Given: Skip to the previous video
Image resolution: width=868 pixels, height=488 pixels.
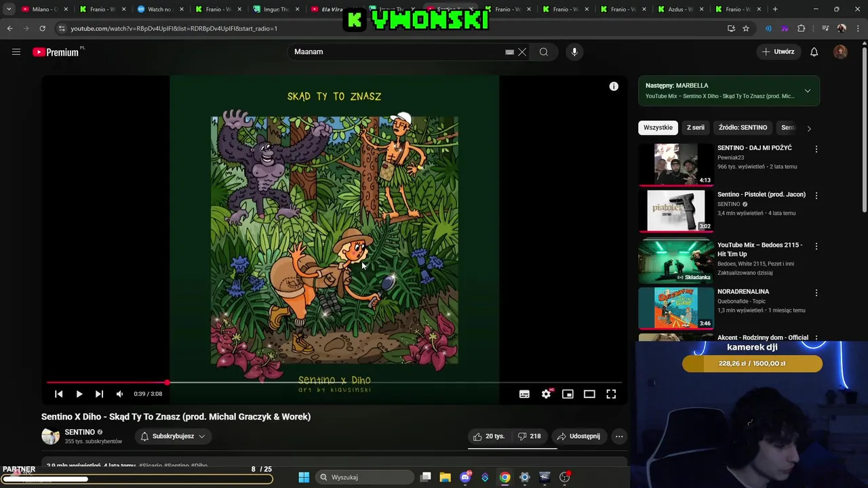Looking at the screenshot, I should click(58, 394).
